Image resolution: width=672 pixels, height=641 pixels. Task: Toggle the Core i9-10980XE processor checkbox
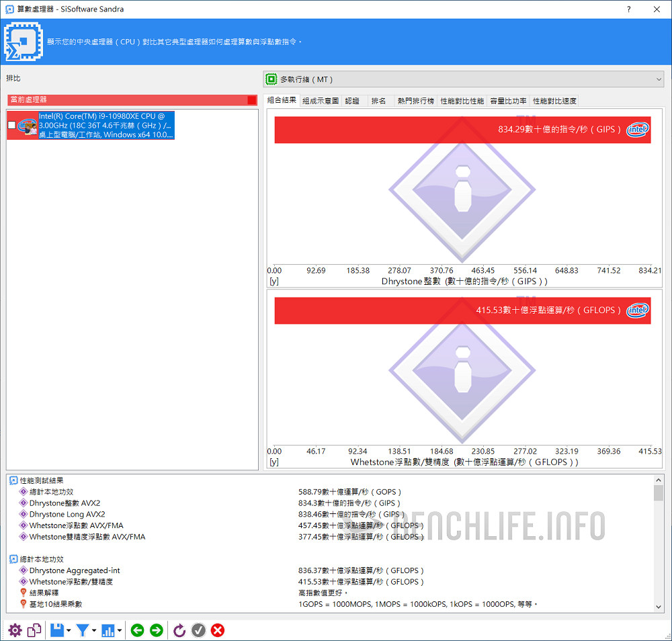point(11,125)
